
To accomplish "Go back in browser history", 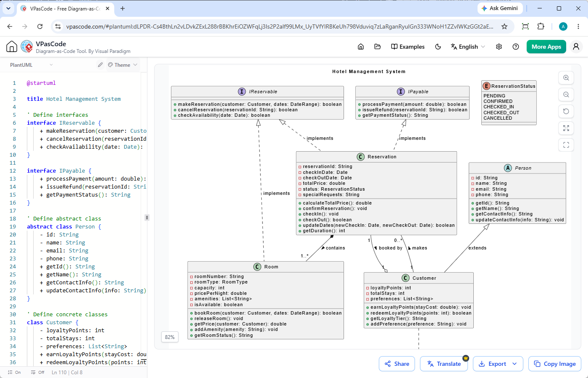I will pyautogui.click(x=10, y=26).
